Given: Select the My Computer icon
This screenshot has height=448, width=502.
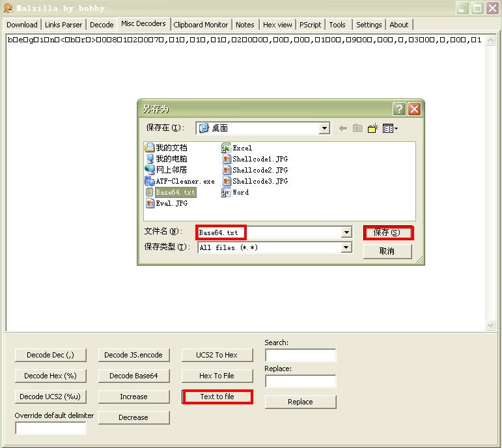Looking at the screenshot, I should pyautogui.click(x=150, y=159).
